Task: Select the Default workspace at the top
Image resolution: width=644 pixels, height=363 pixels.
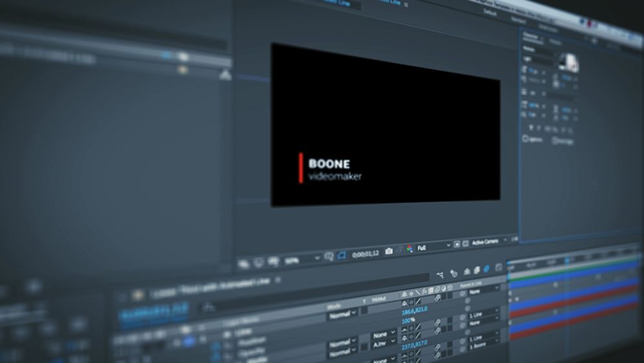Action: click(489, 12)
